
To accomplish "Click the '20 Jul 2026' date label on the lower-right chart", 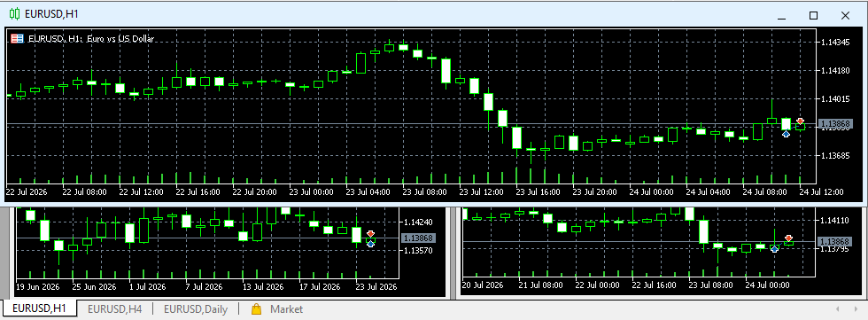I will 484,285.
